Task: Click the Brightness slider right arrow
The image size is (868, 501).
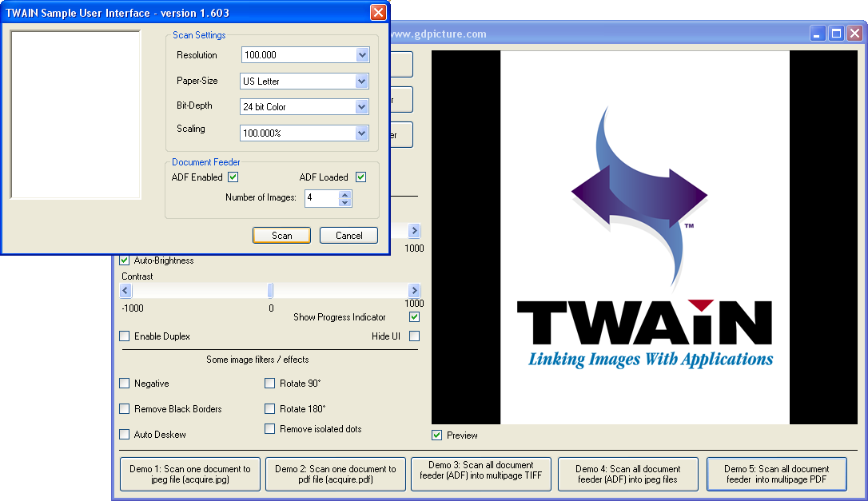Action: pos(414,230)
